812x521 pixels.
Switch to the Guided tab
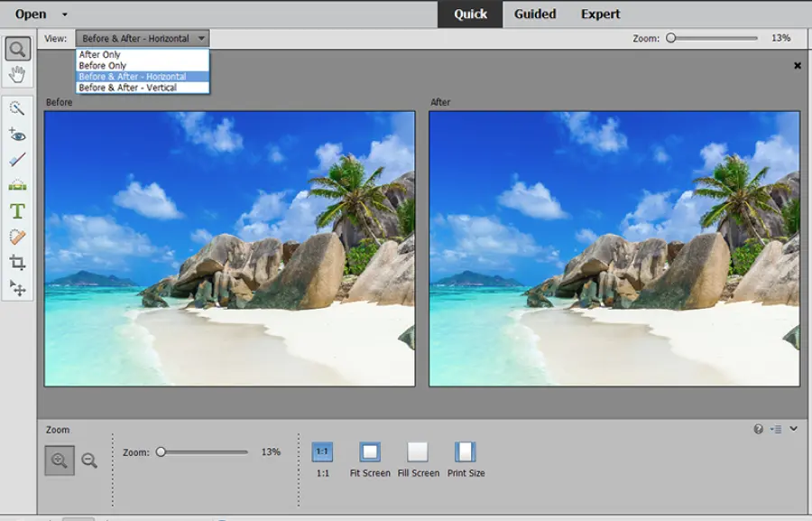[535, 14]
